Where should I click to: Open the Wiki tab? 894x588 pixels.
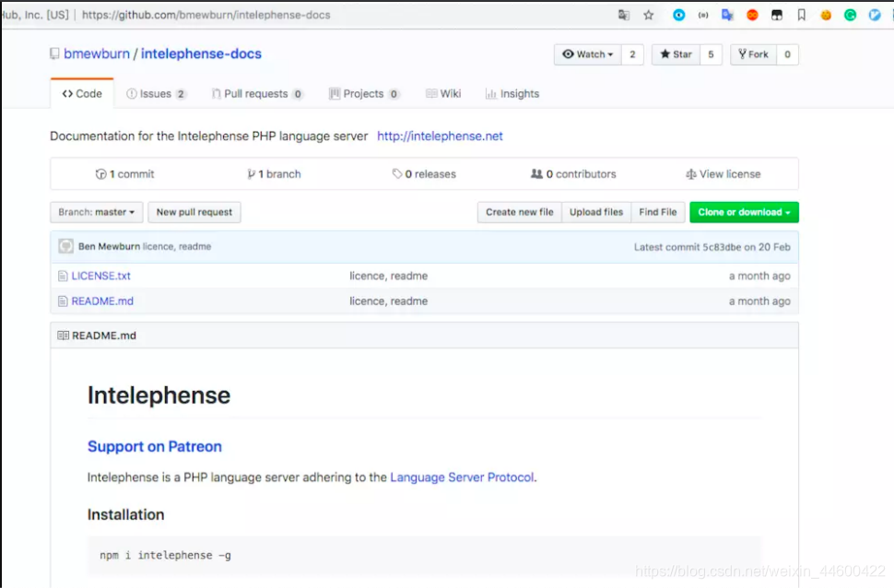coord(443,93)
